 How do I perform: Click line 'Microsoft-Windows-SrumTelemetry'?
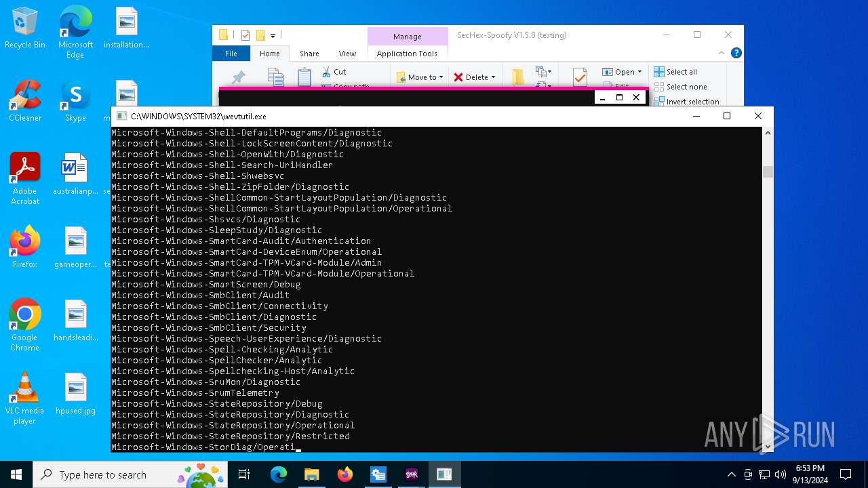point(195,393)
